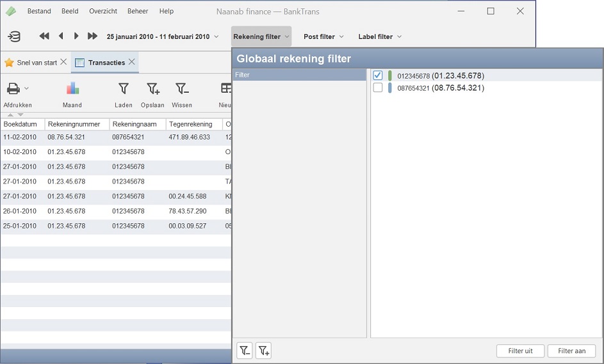
Task: Click the Opslaan filter icon
Action: 152,89
